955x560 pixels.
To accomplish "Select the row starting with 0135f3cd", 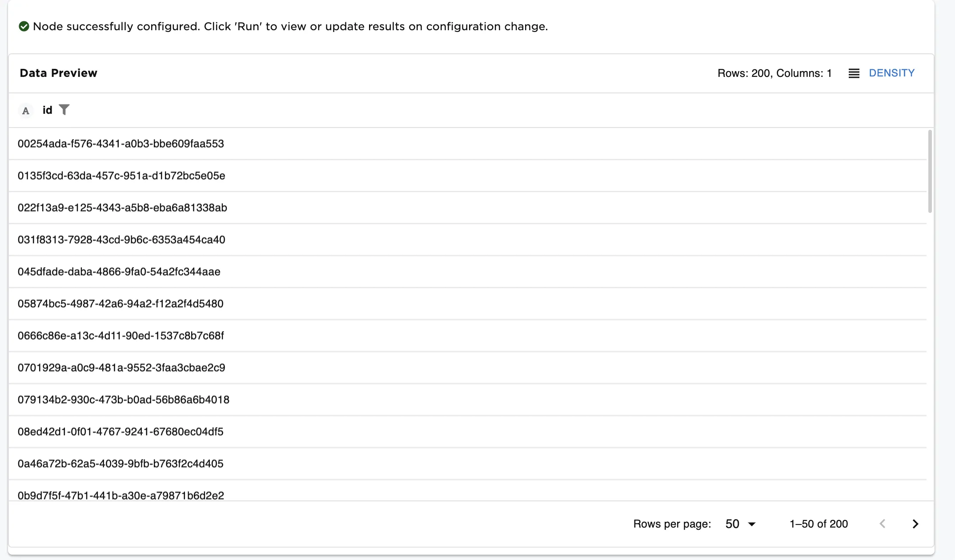I will [121, 176].
